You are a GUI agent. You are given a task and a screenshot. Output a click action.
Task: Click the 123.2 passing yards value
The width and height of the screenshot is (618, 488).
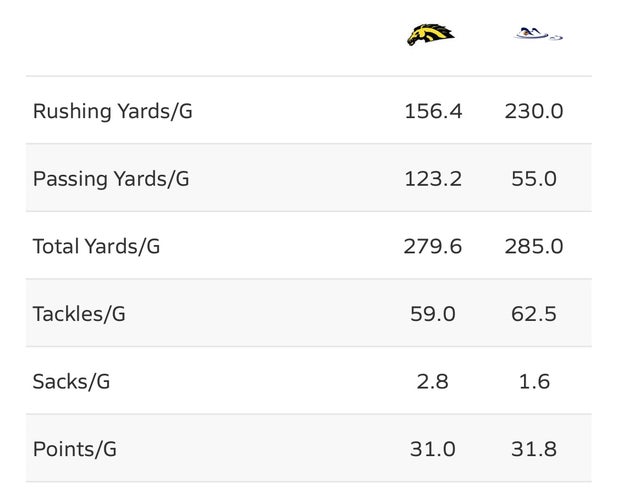click(433, 179)
